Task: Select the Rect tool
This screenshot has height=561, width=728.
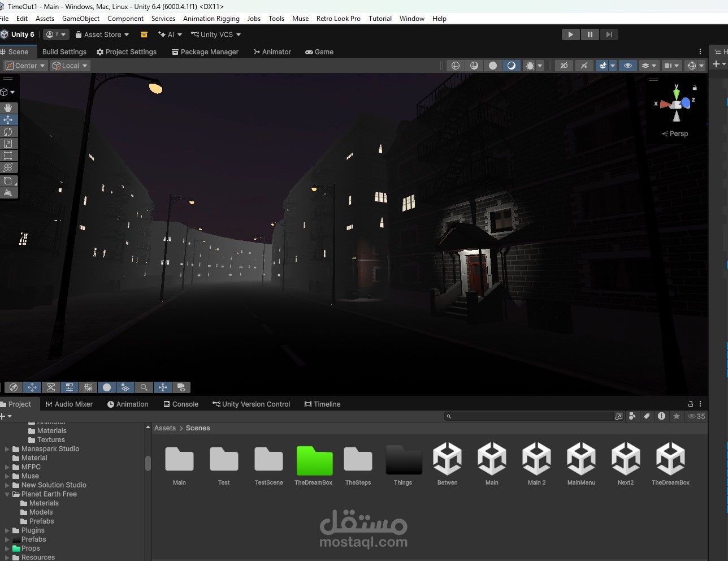Action: [8, 156]
